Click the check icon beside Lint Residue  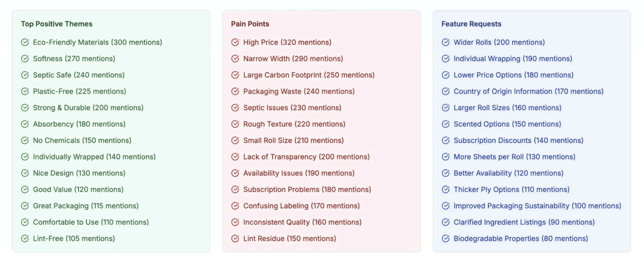(235, 238)
